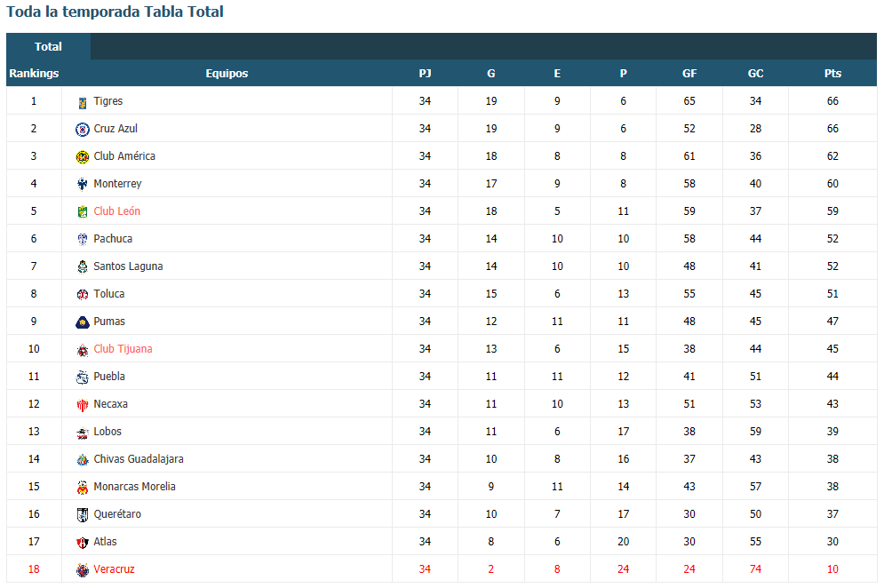
Task: Open the Santos Laguna team name
Action: 128,266
